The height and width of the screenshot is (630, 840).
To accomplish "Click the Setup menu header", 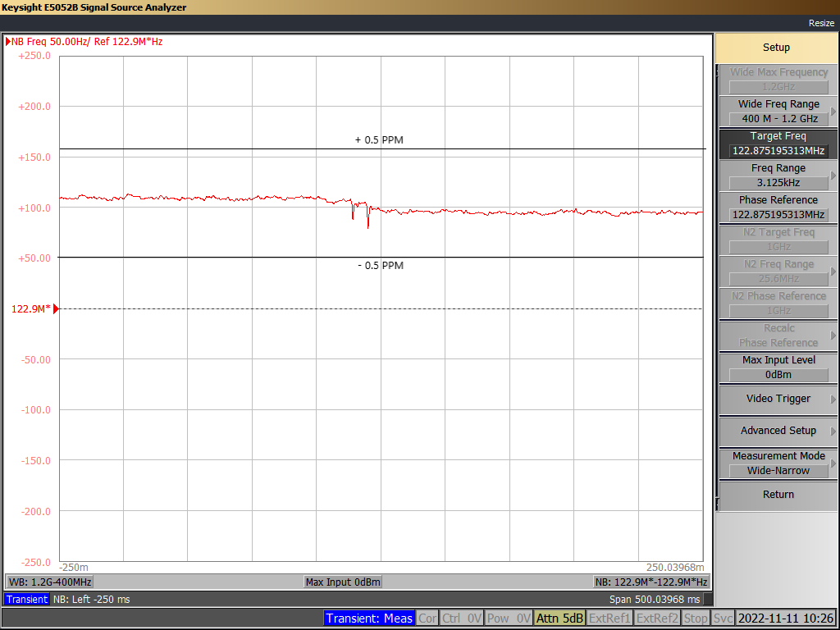I will tap(776, 47).
